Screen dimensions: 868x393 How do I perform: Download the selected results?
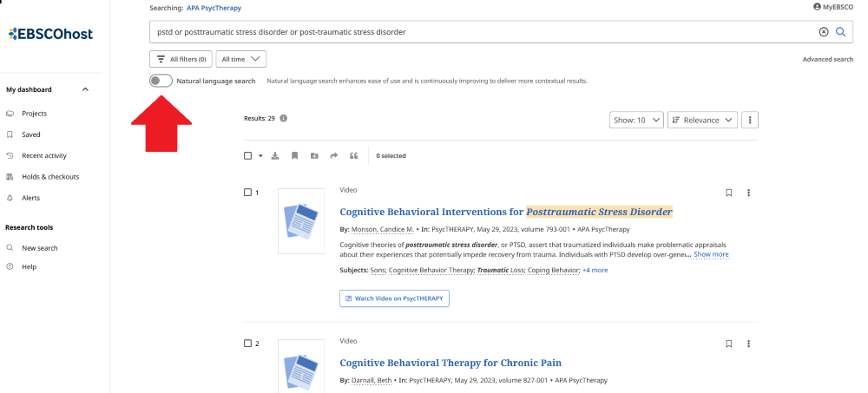[275, 156]
